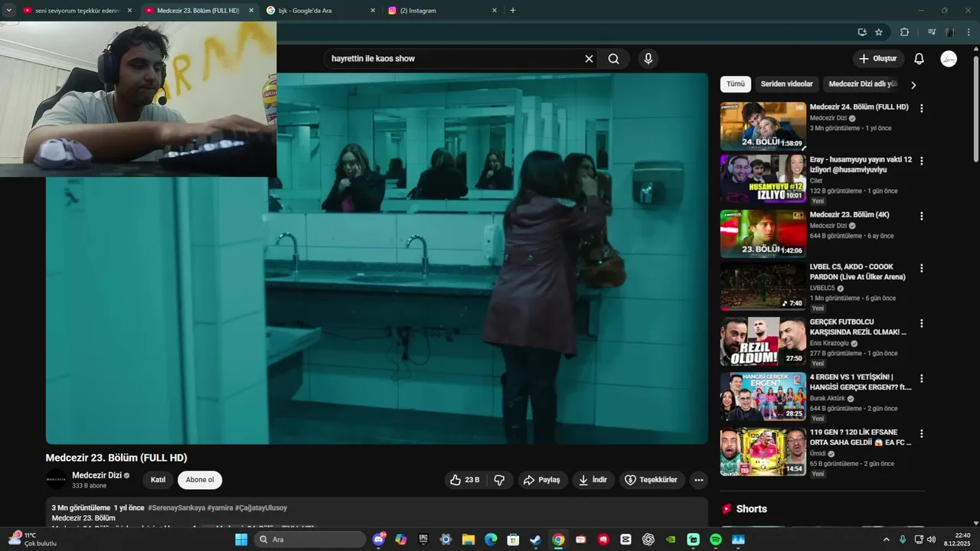This screenshot has height=551, width=980.
Task: Click the Teşekkürler thanks button
Action: coord(652,480)
